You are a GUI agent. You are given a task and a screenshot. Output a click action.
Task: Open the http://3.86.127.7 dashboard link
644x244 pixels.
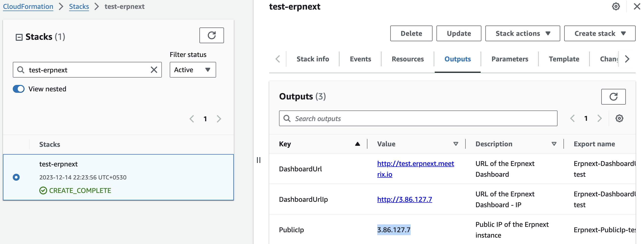point(404,199)
